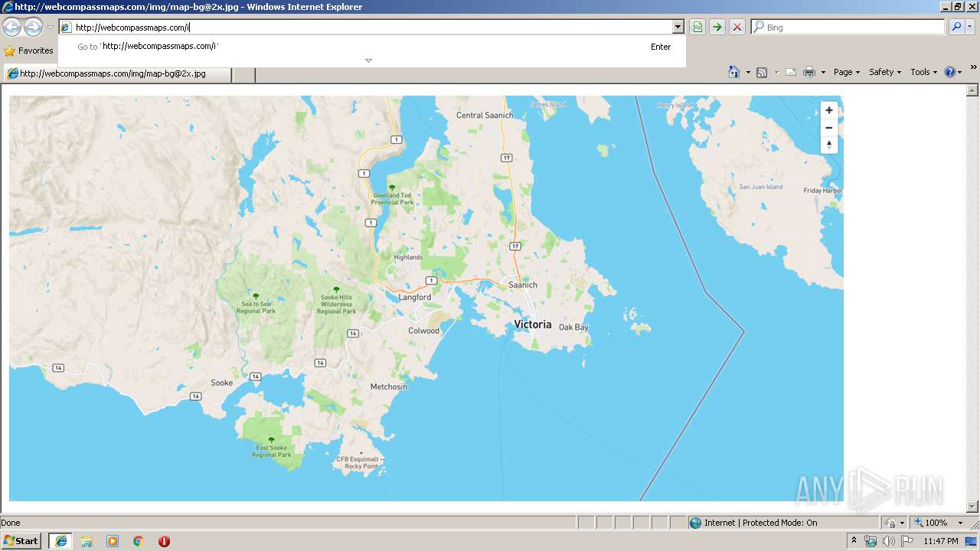The height and width of the screenshot is (551, 980).
Task: Click the vertical scrollbar up arrow
Action: pos(973,89)
